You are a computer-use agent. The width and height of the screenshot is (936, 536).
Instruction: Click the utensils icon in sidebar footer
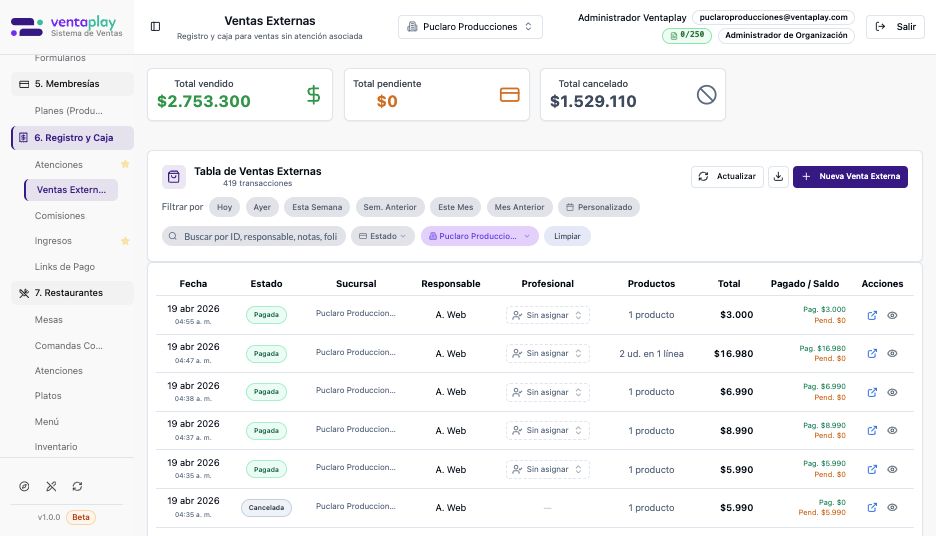pyautogui.click(x=51, y=486)
